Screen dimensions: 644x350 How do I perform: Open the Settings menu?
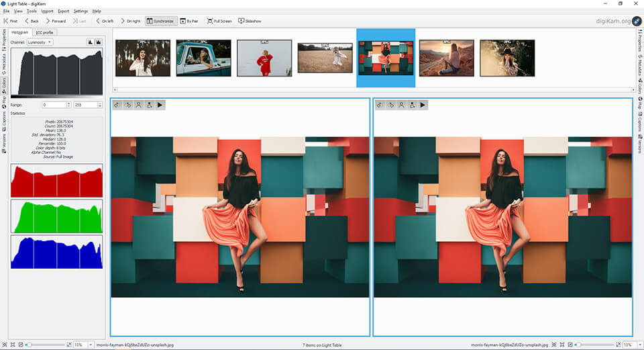coord(80,11)
